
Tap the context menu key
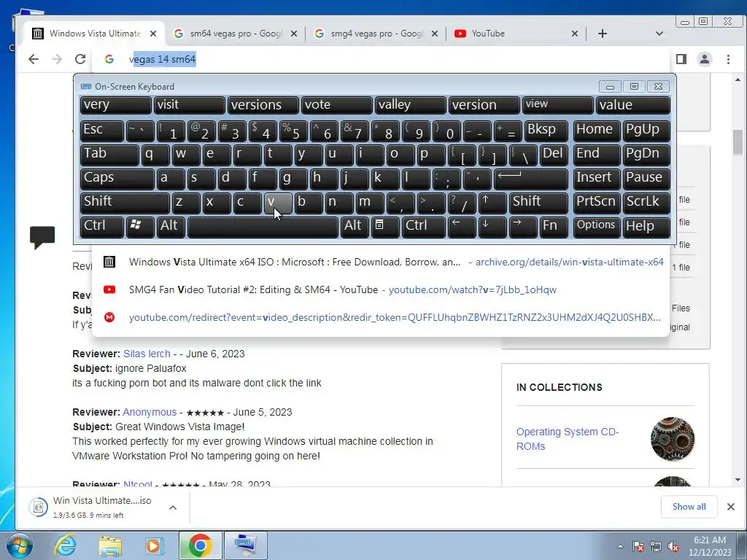[x=384, y=227]
